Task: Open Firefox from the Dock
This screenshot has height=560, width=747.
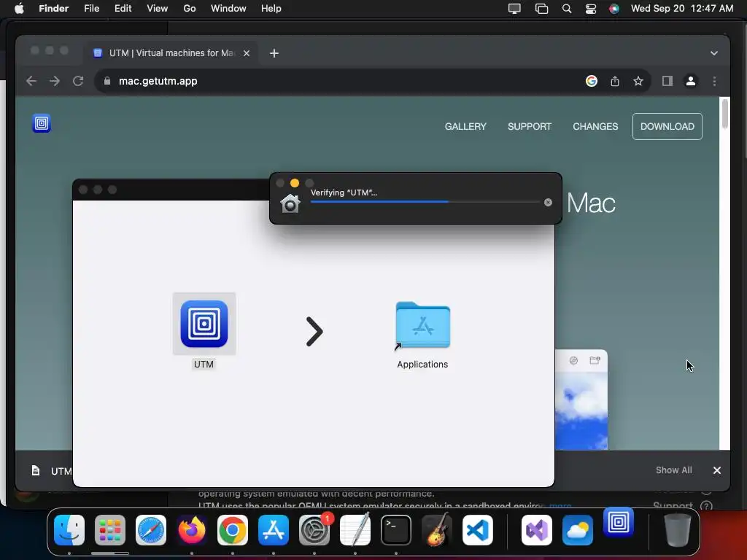Action: 192,530
